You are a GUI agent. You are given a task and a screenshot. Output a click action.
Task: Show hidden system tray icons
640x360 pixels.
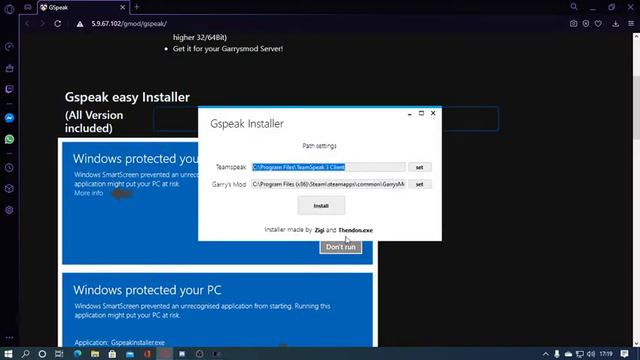point(546,354)
